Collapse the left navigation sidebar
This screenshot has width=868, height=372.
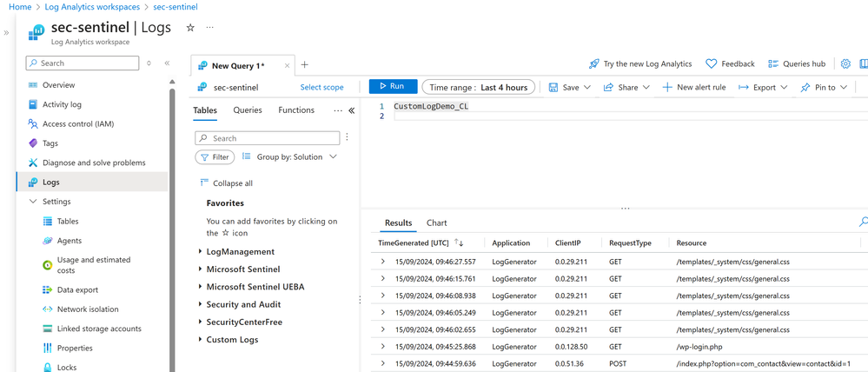click(167, 63)
